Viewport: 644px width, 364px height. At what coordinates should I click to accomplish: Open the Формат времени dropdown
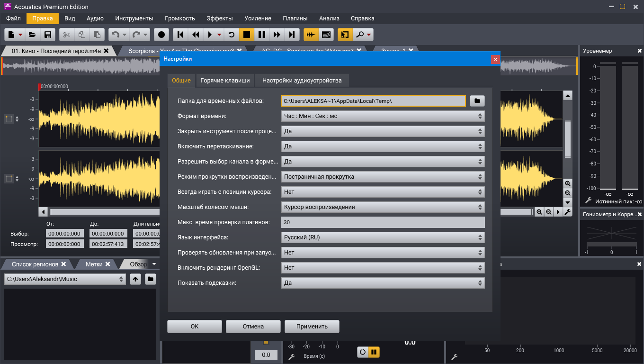(x=383, y=116)
